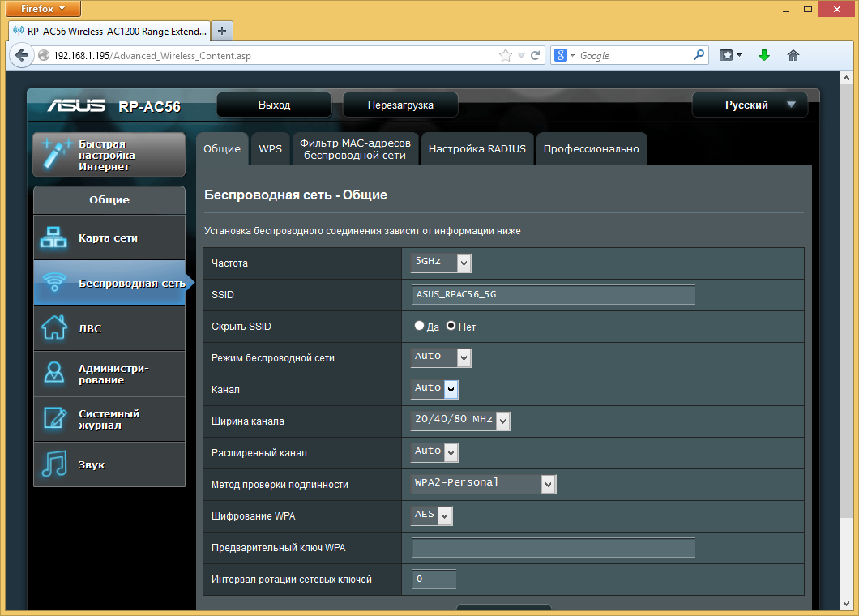This screenshot has width=859, height=616.
Task: Open the AES WPA encryption dropdown
Action: tap(431, 515)
